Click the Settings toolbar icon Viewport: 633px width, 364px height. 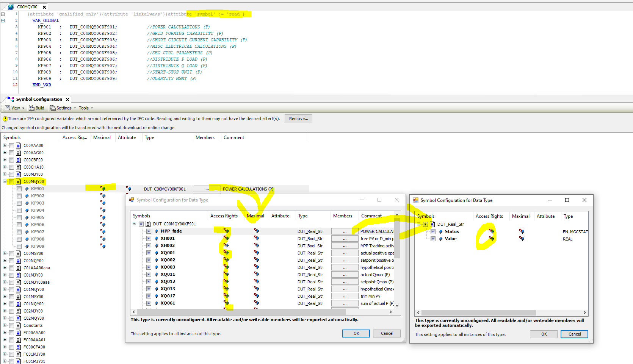coord(53,108)
